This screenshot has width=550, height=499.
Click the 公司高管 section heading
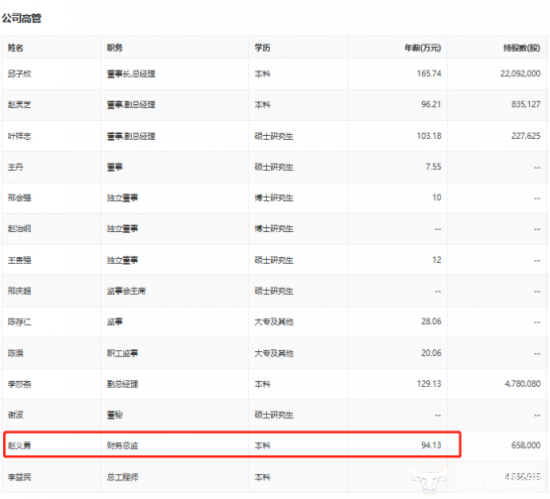(x=21, y=18)
